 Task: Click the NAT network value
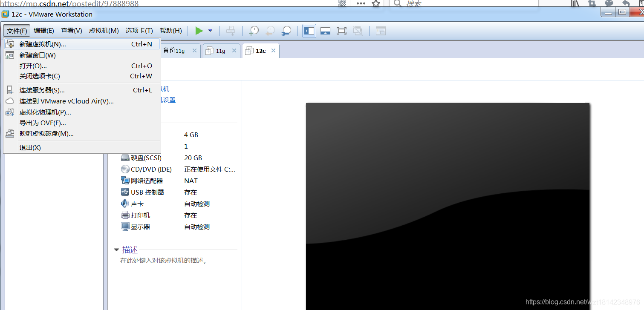(x=191, y=181)
